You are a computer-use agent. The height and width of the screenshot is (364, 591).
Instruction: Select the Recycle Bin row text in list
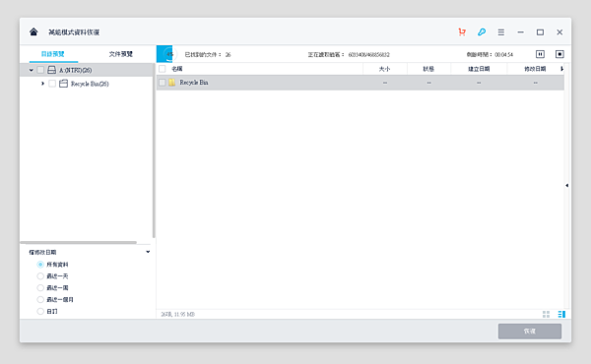pos(194,83)
